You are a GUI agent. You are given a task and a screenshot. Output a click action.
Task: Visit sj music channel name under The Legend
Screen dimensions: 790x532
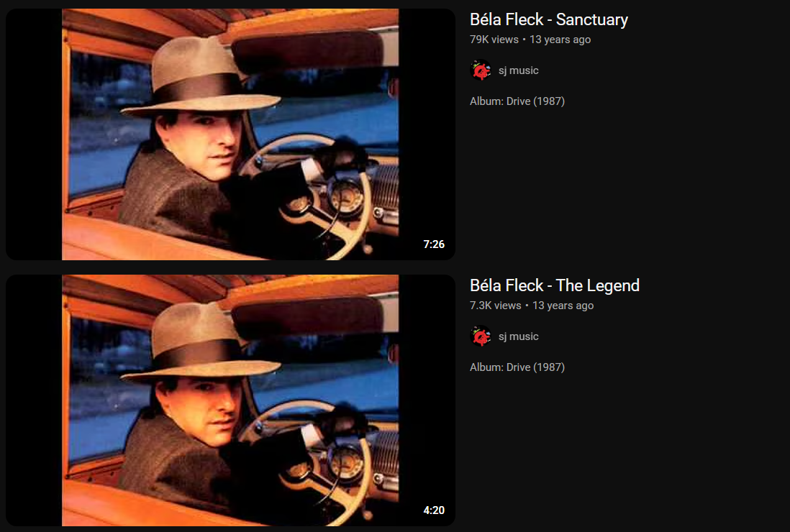pos(519,336)
